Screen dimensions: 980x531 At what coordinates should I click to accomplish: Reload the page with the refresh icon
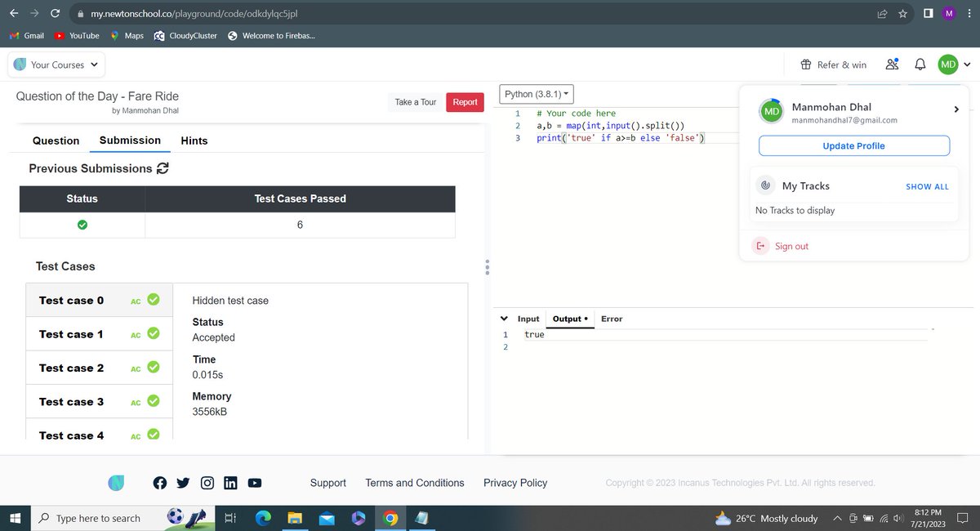click(55, 14)
